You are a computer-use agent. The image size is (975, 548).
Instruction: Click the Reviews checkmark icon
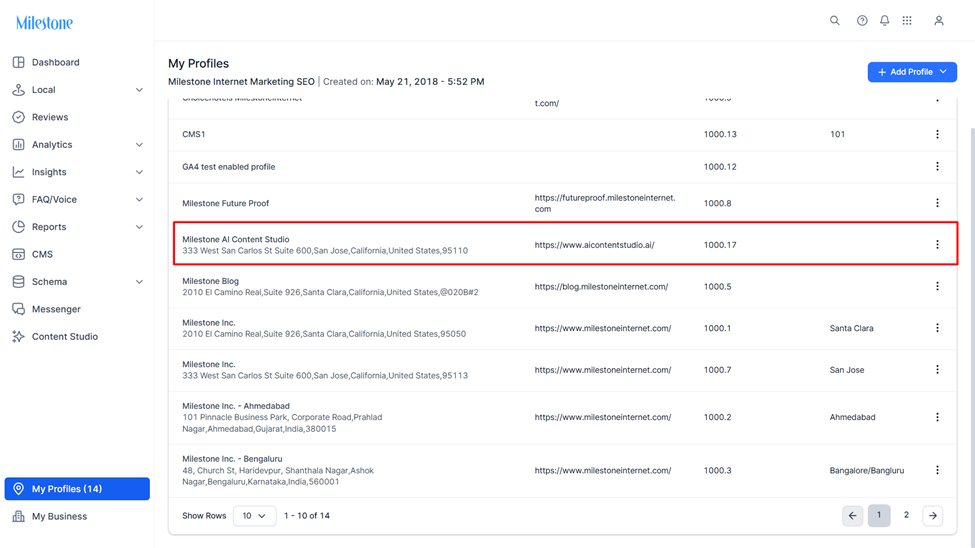pos(19,117)
